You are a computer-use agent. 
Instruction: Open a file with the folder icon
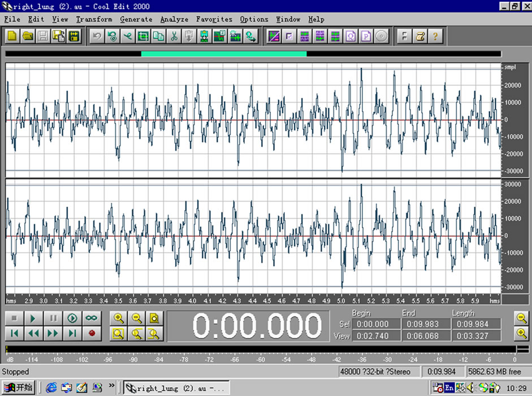tap(28, 36)
